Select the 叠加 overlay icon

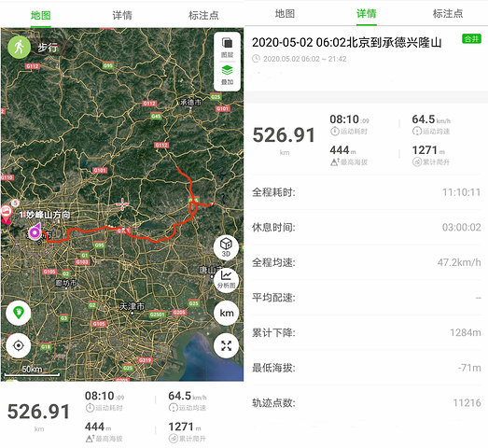227,75
